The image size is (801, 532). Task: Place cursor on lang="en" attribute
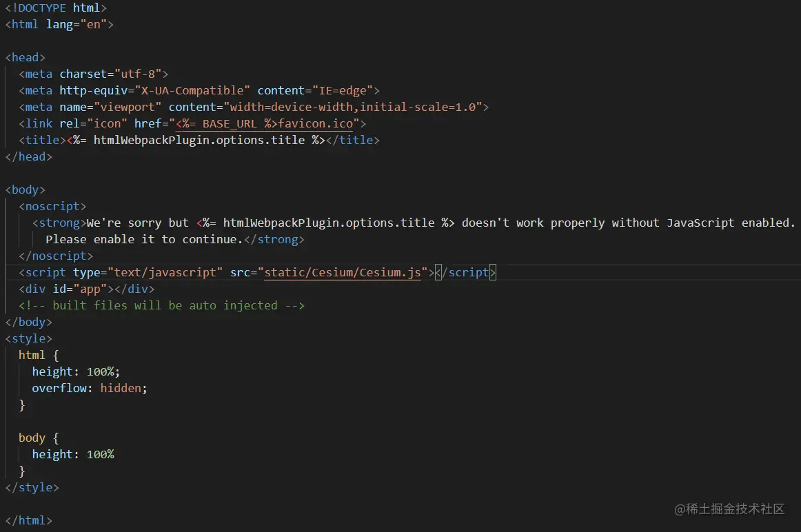coord(76,24)
